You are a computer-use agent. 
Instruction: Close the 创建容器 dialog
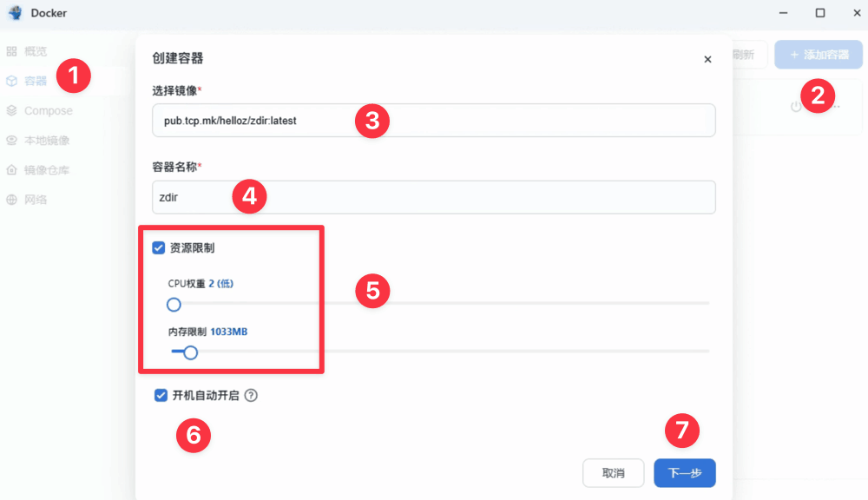pyautogui.click(x=707, y=59)
